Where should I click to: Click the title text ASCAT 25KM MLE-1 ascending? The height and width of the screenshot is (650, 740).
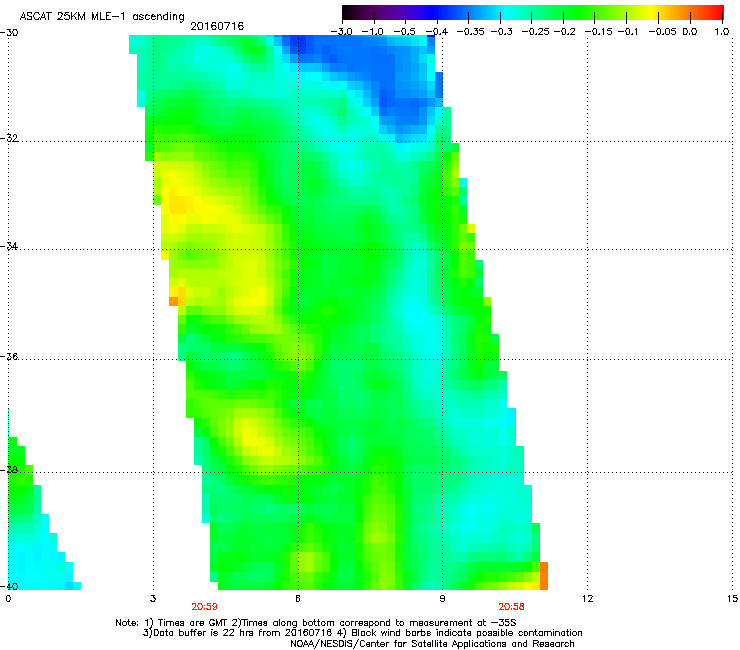click(x=102, y=16)
